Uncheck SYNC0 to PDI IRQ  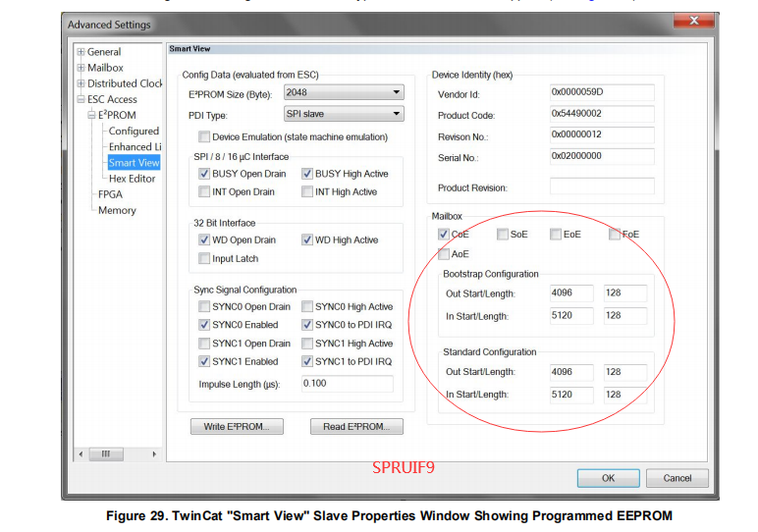point(307,325)
